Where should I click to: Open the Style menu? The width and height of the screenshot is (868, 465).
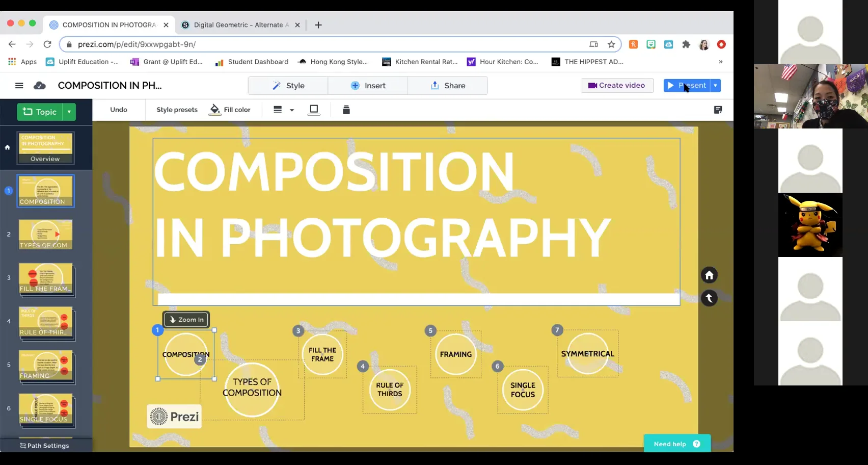point(288,86)
